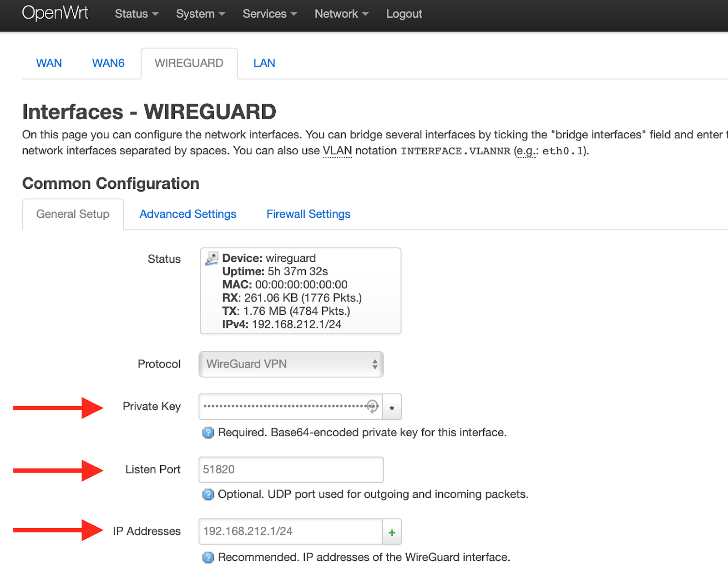Select the LAN interface tab
Screen dimensions: 728x584
tap(264, 63)
